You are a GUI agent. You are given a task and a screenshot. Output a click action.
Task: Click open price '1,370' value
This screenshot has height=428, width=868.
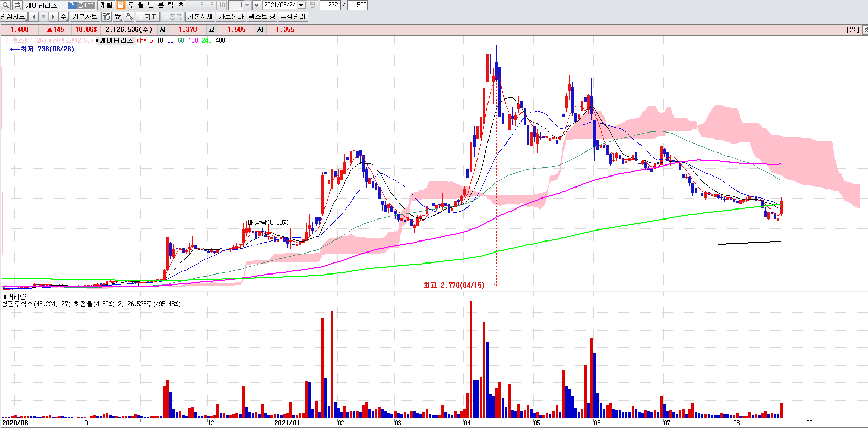[188, 30]
